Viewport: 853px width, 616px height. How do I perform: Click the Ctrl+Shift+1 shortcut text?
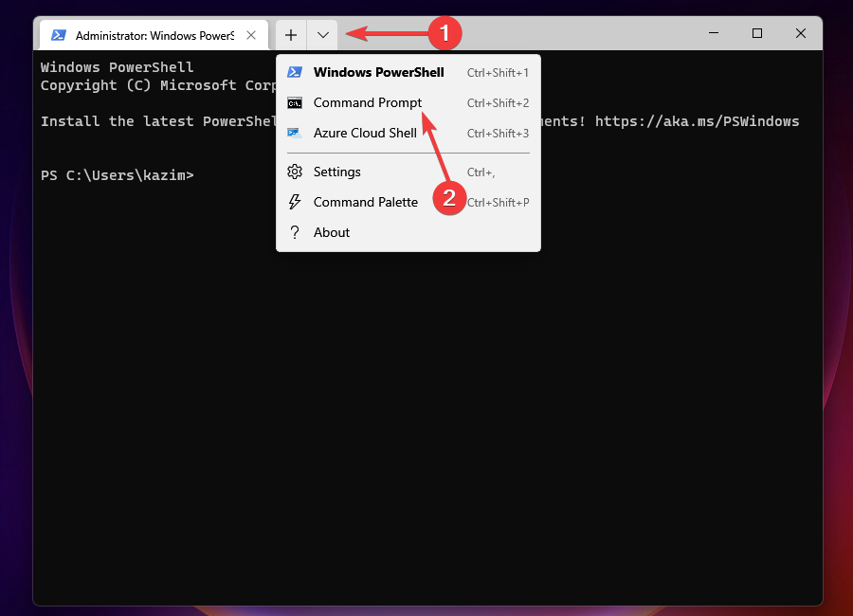[x=498, y=73]
